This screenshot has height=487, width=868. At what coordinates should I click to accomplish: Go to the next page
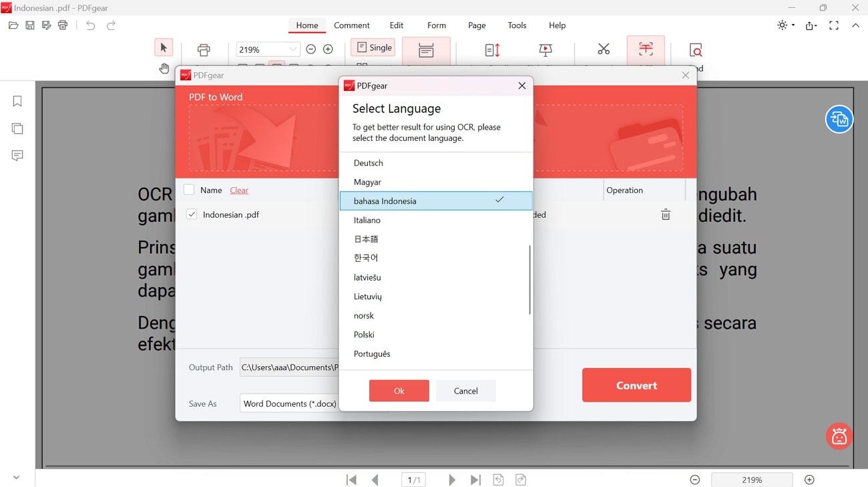pos(452,480)
